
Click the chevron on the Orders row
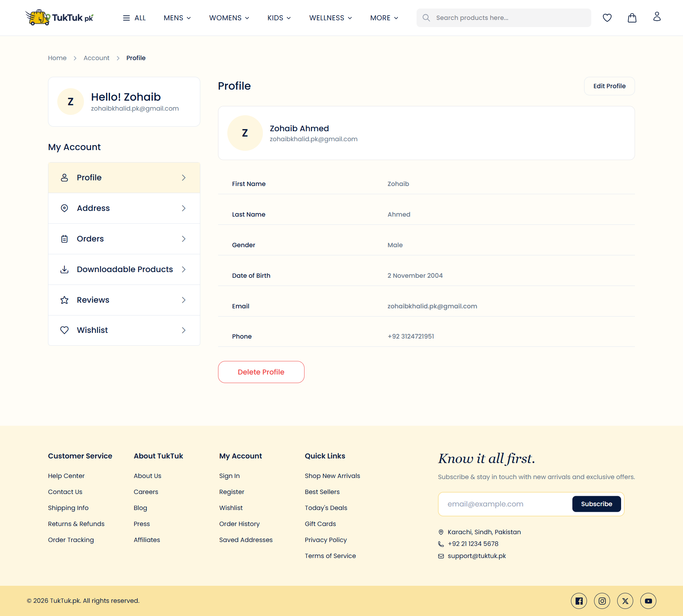[184, 239]
